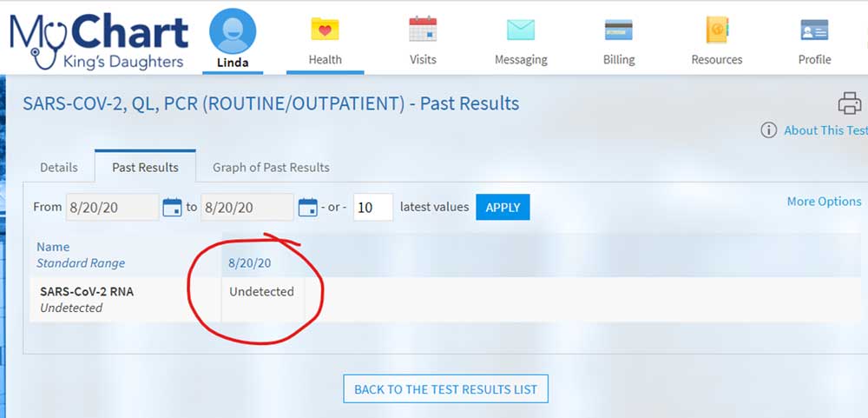
Task: Open Linda's profile avatar
Action: pos(233,32)
